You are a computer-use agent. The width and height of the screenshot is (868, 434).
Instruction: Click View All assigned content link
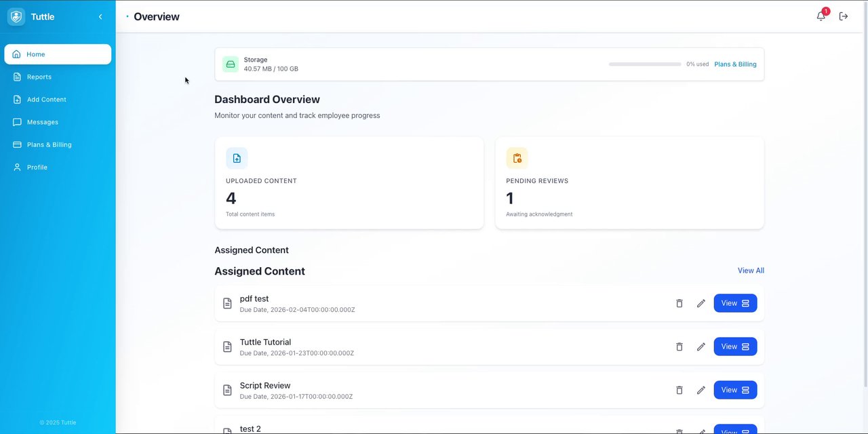(751, 271)
